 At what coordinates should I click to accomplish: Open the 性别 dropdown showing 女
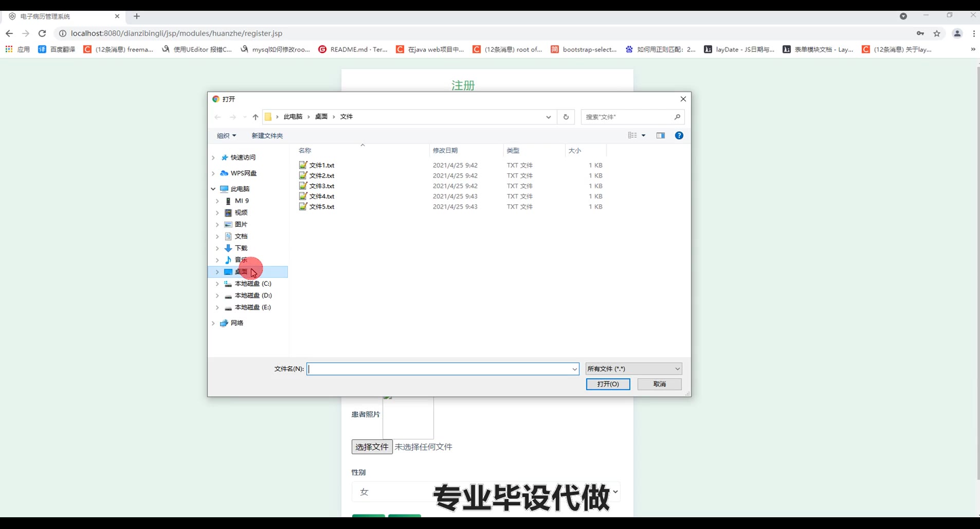point(486,492)
